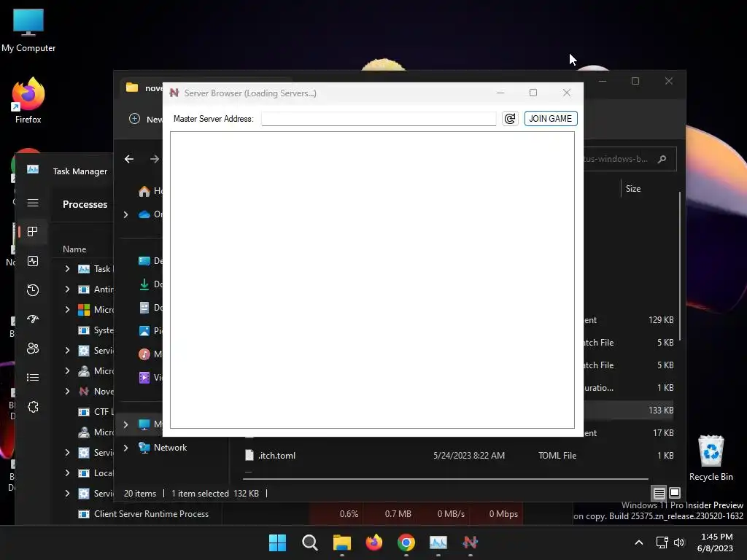
Task: Click the Name column header in Task Manager
Action: [74, 249]
